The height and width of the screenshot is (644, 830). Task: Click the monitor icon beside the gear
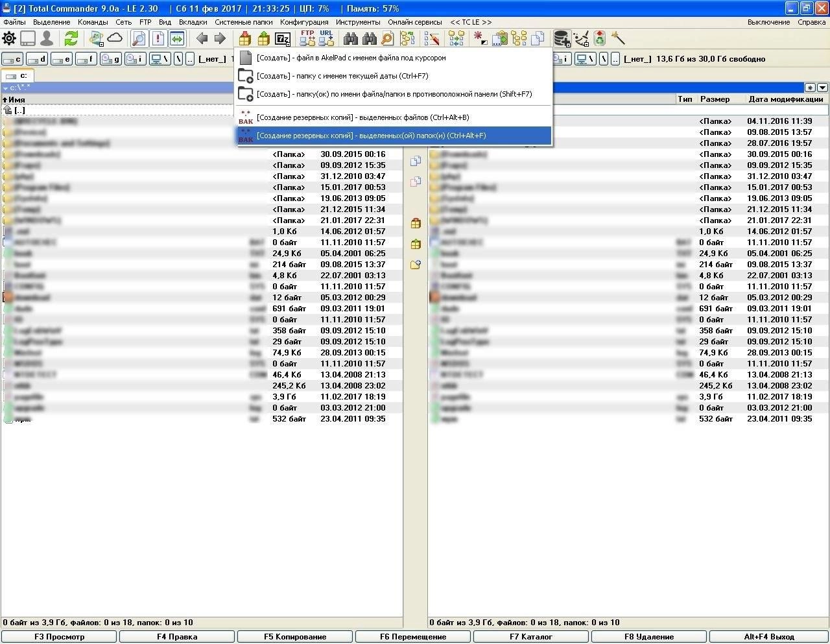coord(28,39)
